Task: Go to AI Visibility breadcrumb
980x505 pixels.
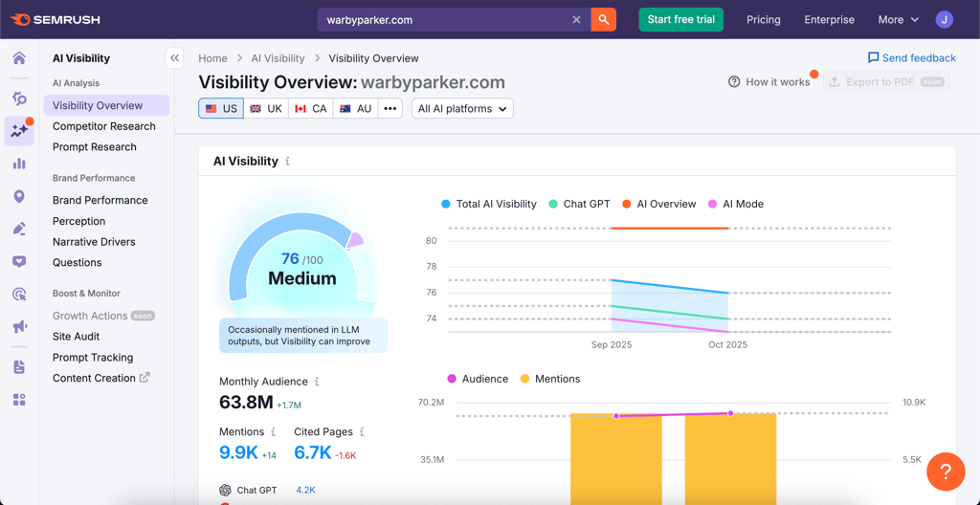Action: click(278, 58)
